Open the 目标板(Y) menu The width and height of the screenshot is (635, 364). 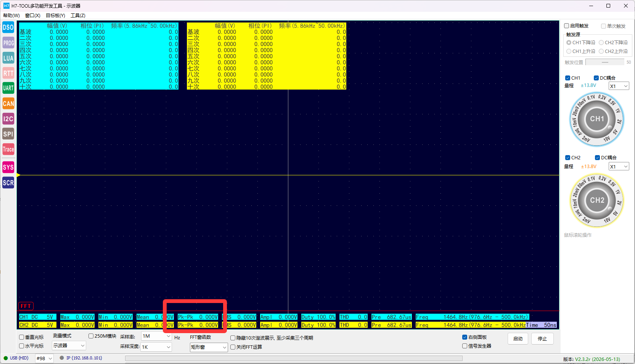click(x=55, y=16)
